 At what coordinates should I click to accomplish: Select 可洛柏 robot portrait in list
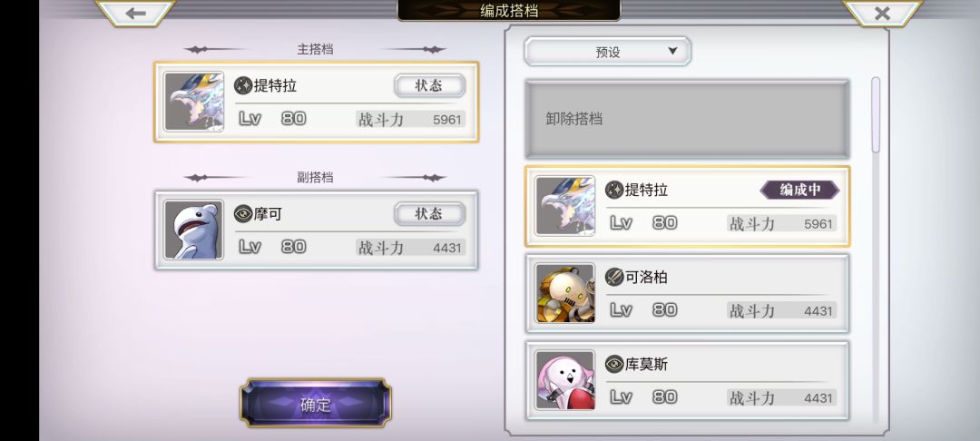coord(565,293)
